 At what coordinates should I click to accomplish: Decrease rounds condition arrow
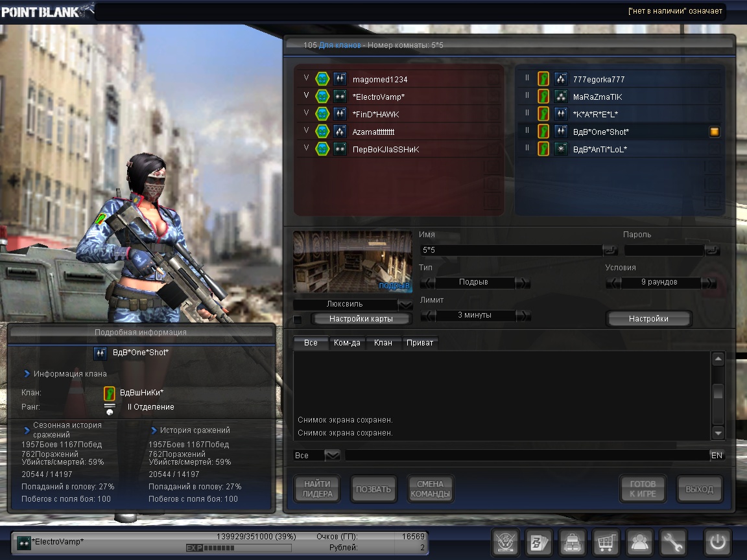pyautogui.click(x=613, y=283)
